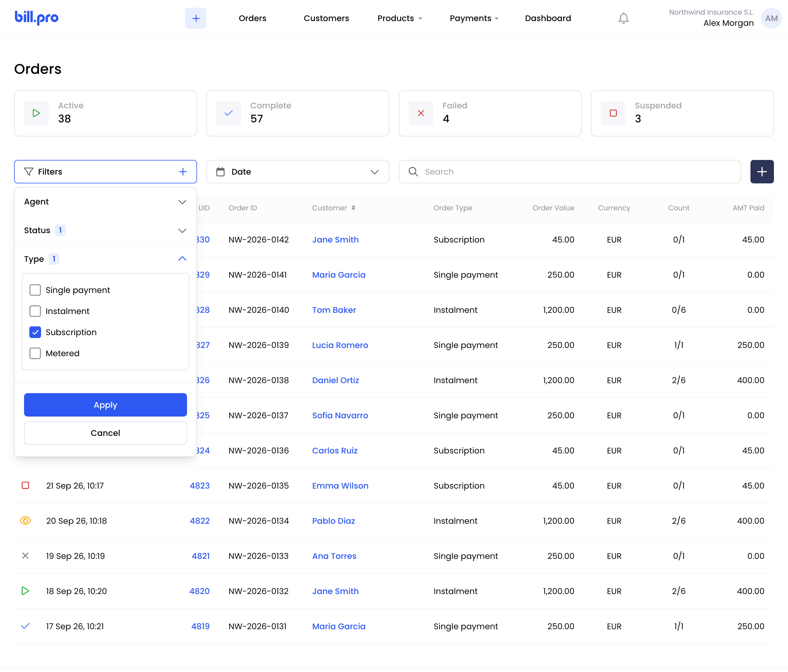
Task: Expand the Agent filter section
Action: [105, 202]
